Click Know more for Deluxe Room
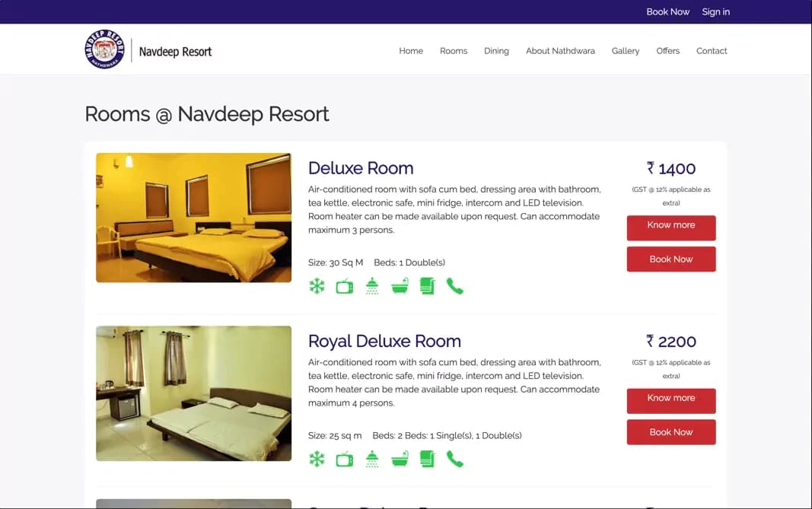The image size is (812, 509). (x=671, y=227)
